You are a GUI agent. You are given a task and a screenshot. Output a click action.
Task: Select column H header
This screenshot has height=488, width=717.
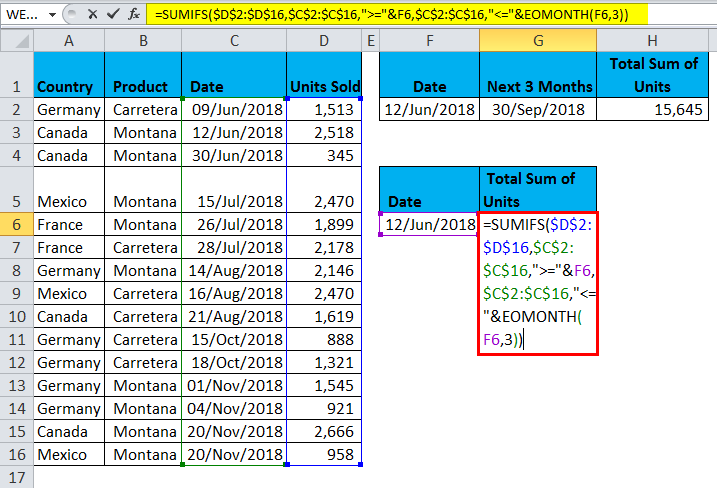653,41
